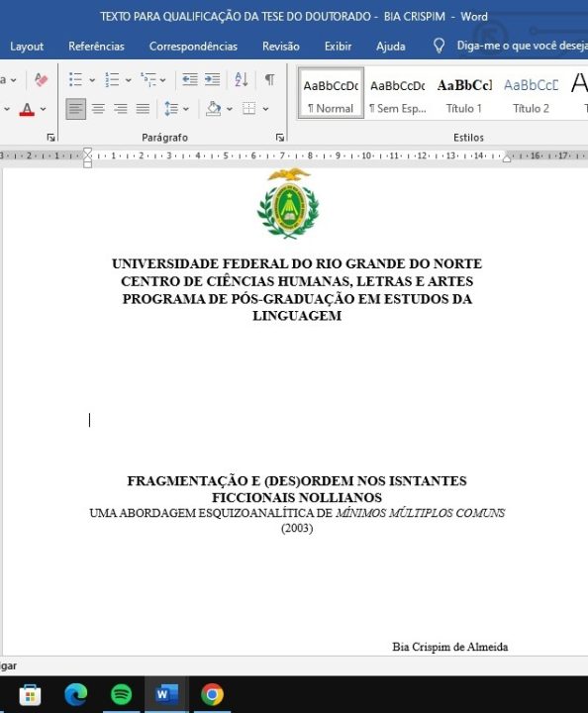
Task: Open Spotify from the taskbar
Action: pos(121,694)
